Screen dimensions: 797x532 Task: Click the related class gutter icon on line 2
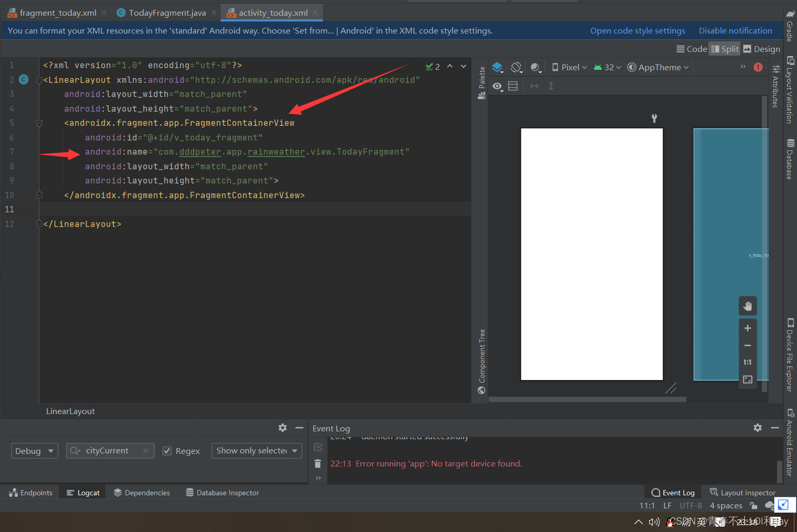pyautogui.click(x=23, y=79)
